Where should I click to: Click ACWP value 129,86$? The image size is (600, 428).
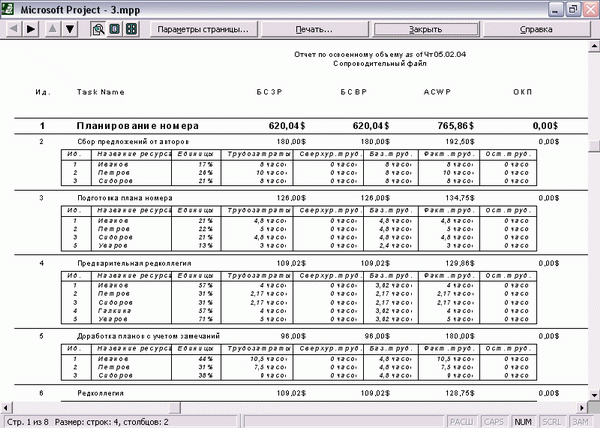click(x=460, y=263)
